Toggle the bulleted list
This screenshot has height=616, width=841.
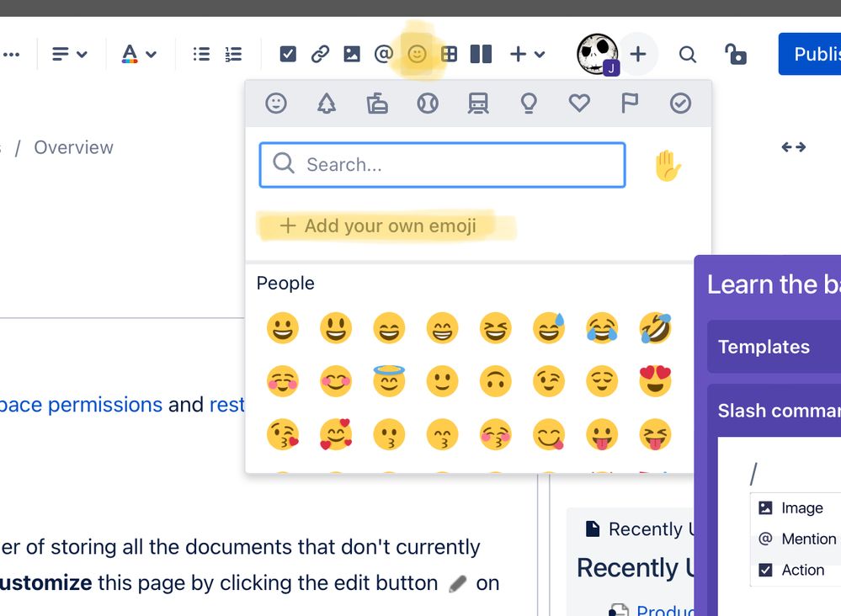click(200, 53)
